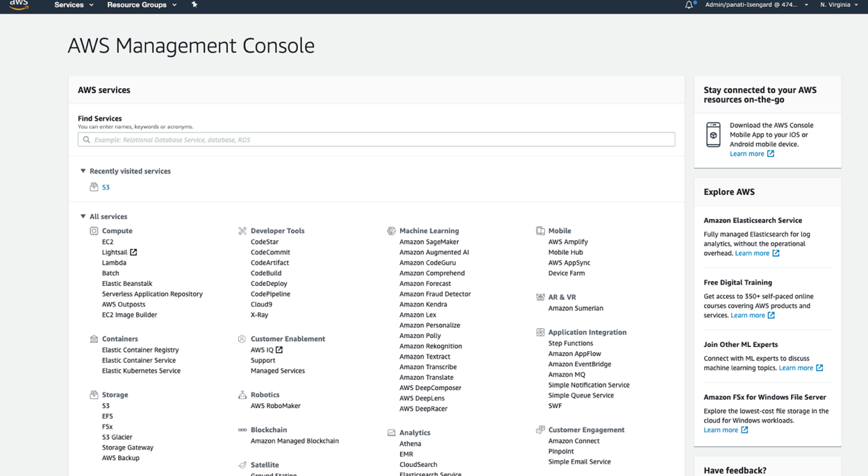Image resolution: width=868 pixels, height=476 pixels.
Task: Click the Compute category icon
Action: click(94, 230)
